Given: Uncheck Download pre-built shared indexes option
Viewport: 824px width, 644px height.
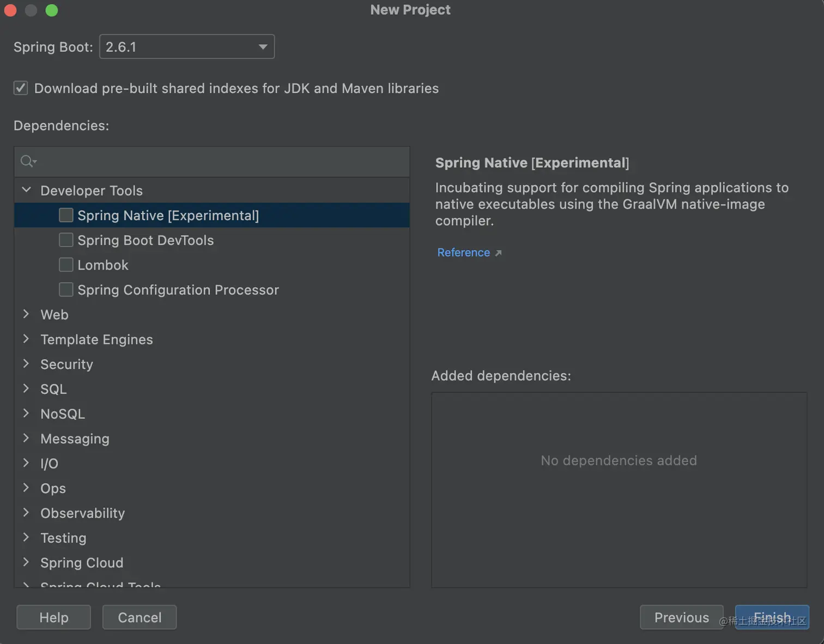Looking at the screenshot, I should click(21, 88).
